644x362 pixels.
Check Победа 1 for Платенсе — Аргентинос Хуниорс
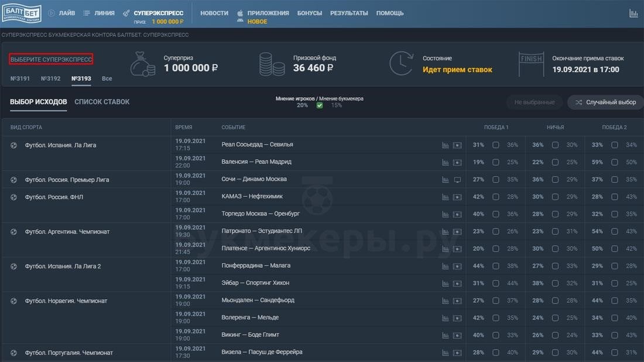[496, 248]
